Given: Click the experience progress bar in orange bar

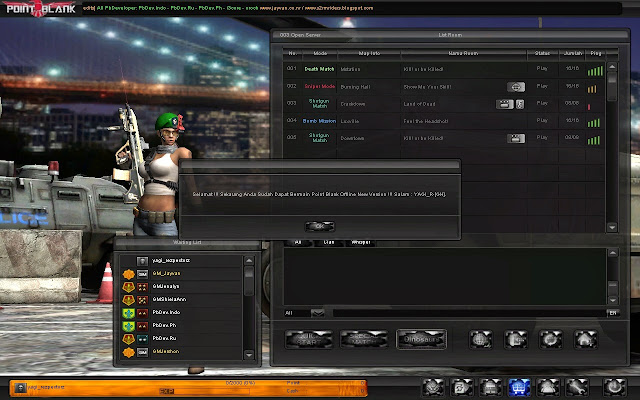Looking at the screenshot, I should point(204,391).
